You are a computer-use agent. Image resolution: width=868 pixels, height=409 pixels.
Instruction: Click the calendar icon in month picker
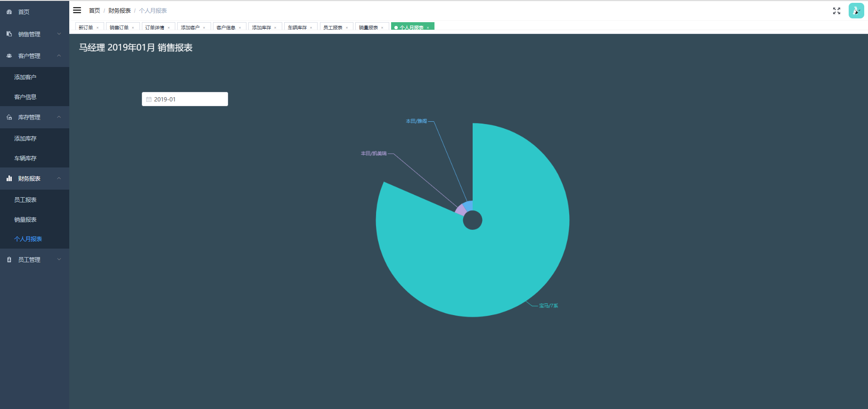point(149,100)
